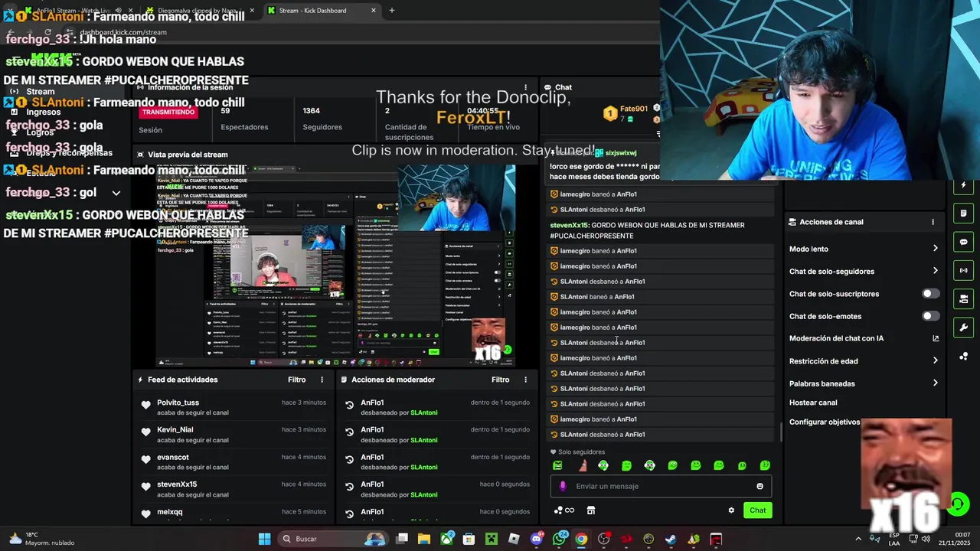Click SLAntoni link in first moderator action

point(424,412)
